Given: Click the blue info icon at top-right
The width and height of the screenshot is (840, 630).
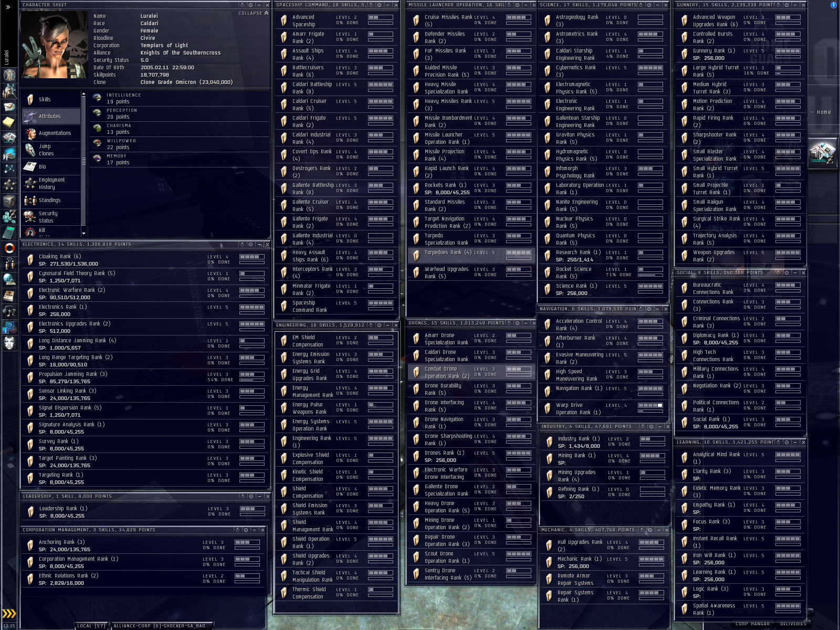Looking at the screenshot, I should tap(833, 5).
